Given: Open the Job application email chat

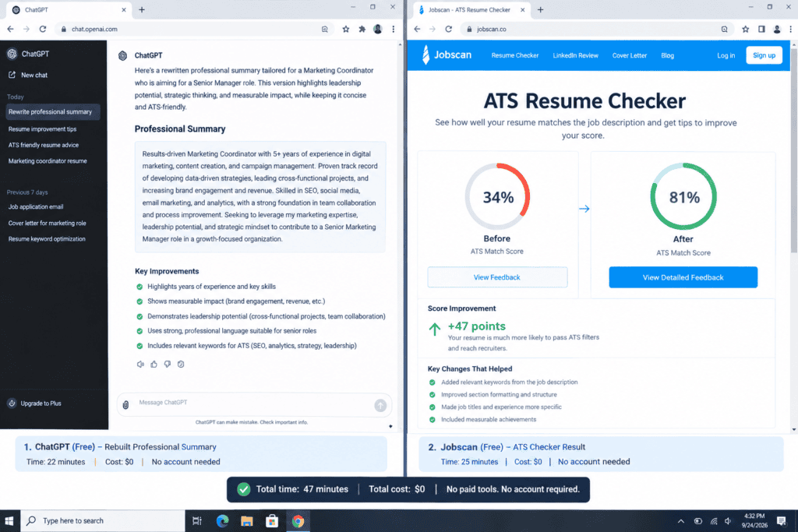Looking at the screenshot, I should [36, 207].
